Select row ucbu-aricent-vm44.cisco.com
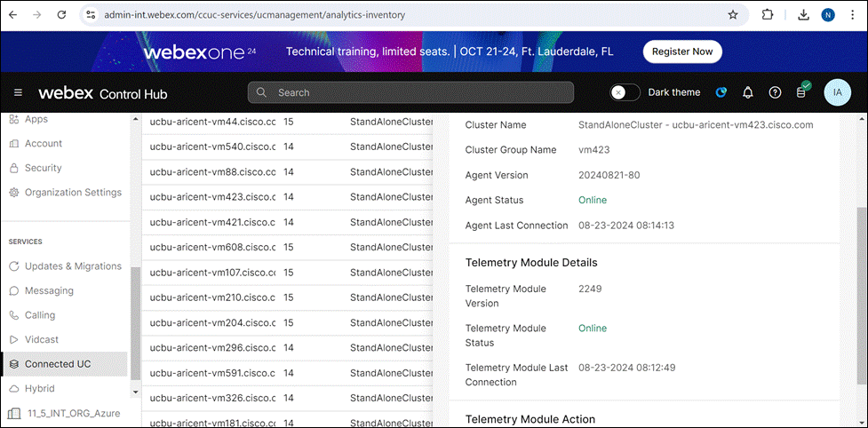868x428 pixels. click(288, 122)
